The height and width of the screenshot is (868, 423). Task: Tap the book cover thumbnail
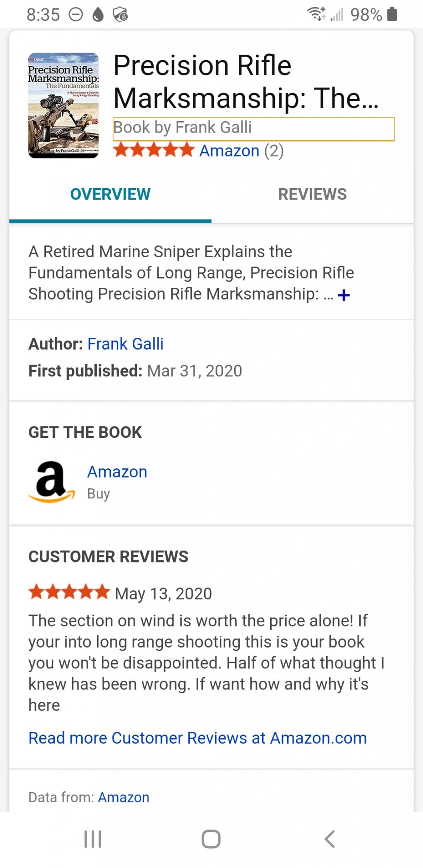coord(63,106)
